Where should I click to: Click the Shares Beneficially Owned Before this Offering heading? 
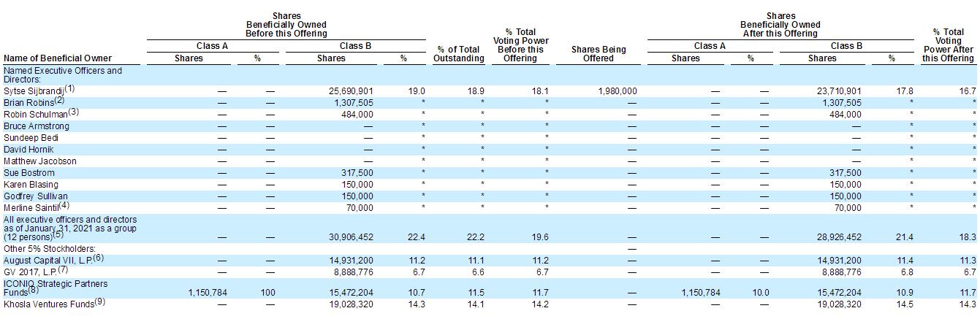point(286,25)
